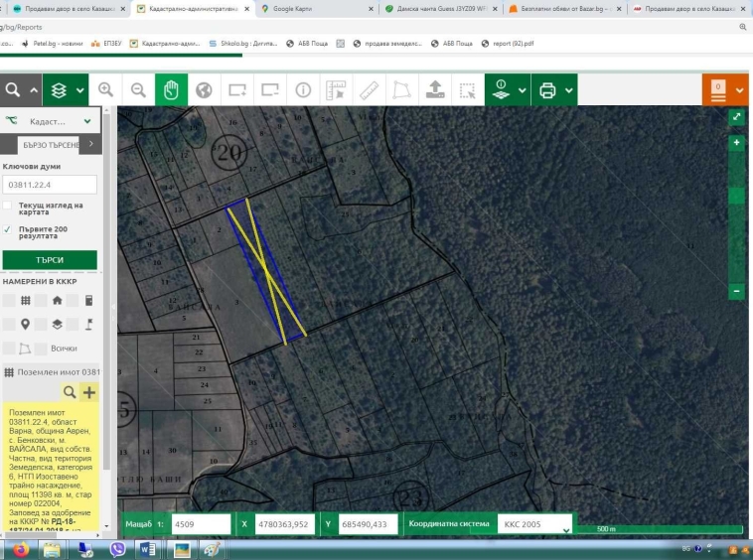Switch to БЪРЗО ТЪРСЕНЕ tab
This screenshot has width=753, height=560.
[x=51, y=145]
